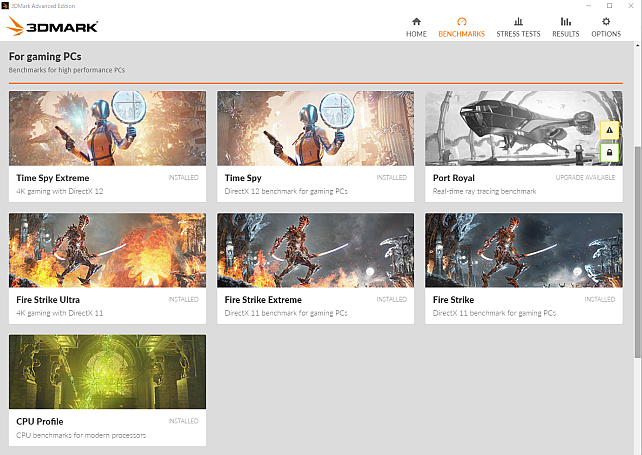Open the STRESS TESTS tab label
This screenshot has height=455, width=642.
tap(518, 34)
